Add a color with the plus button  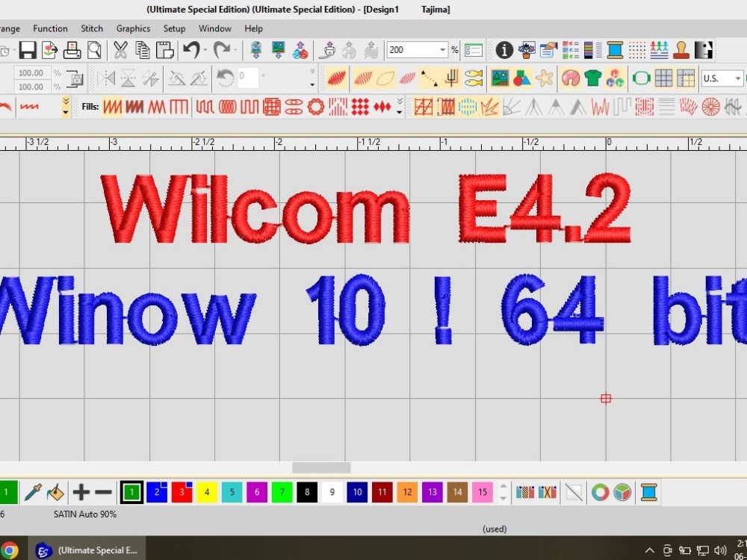[81, 492]
